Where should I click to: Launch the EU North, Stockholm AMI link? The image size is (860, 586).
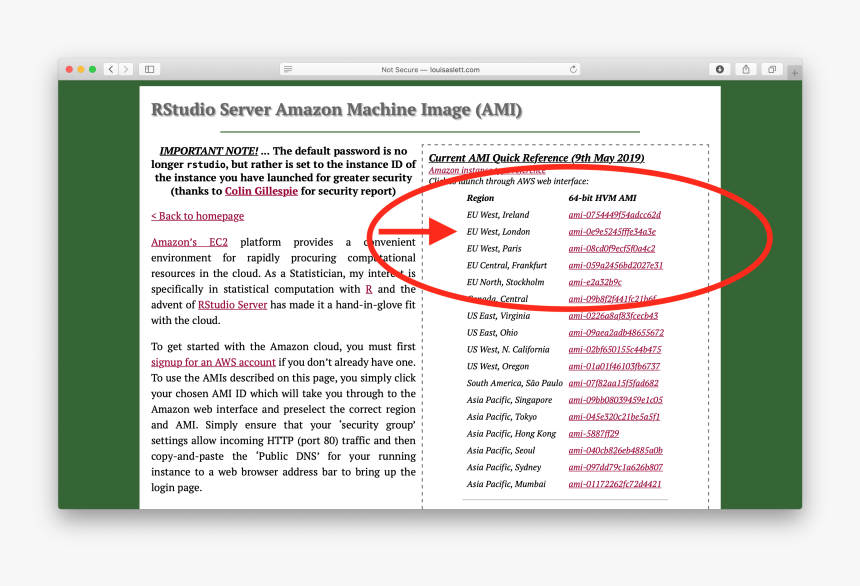click(x=595, y=282)
